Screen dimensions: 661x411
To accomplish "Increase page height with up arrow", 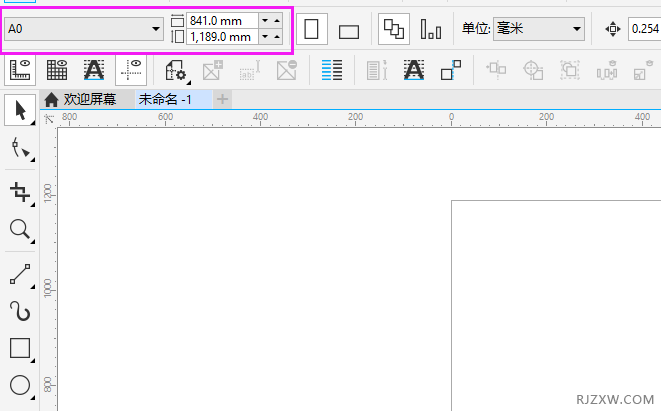I will 277,37.
